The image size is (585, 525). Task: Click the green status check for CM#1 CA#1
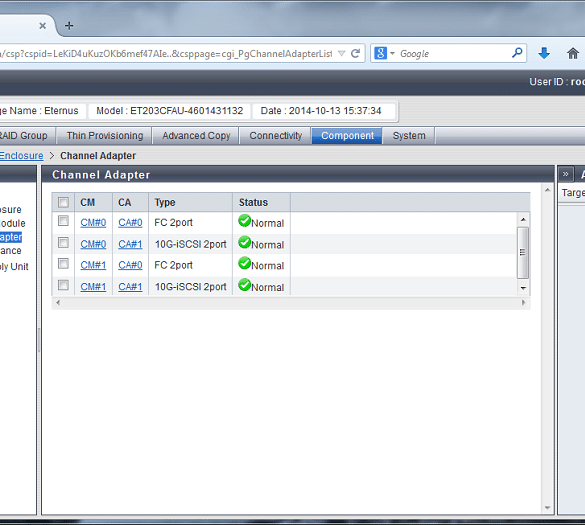click(x=244, y=285)
